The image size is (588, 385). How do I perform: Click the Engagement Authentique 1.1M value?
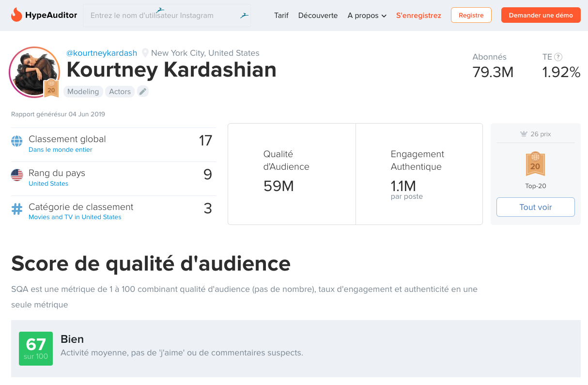pos(403,186)
